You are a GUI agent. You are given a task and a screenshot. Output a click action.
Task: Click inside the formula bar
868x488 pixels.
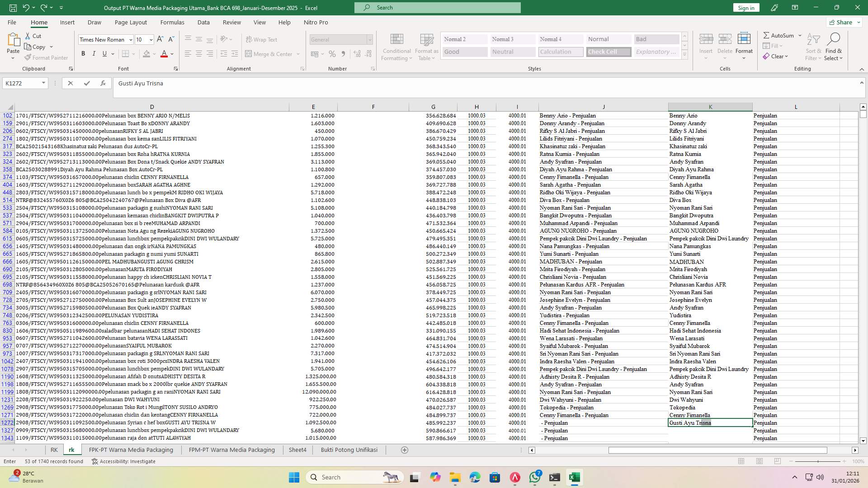(x=316, y=83)
